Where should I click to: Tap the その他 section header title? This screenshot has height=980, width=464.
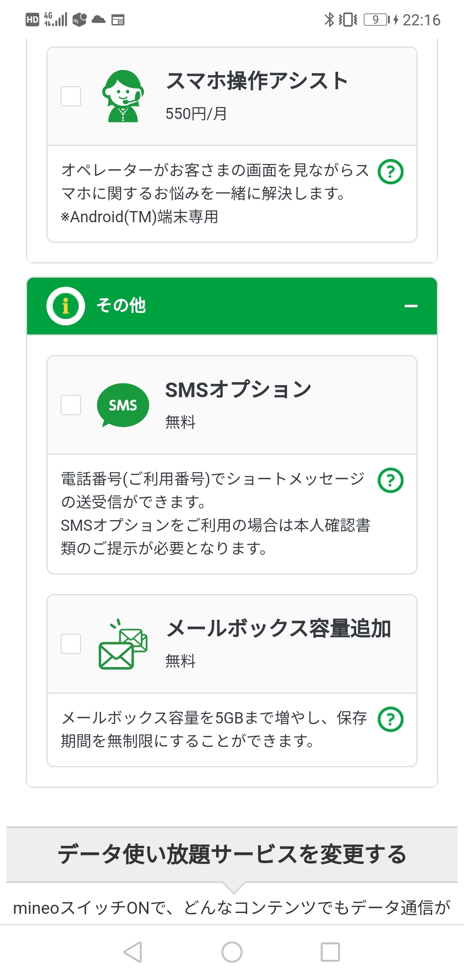point(121,306)
